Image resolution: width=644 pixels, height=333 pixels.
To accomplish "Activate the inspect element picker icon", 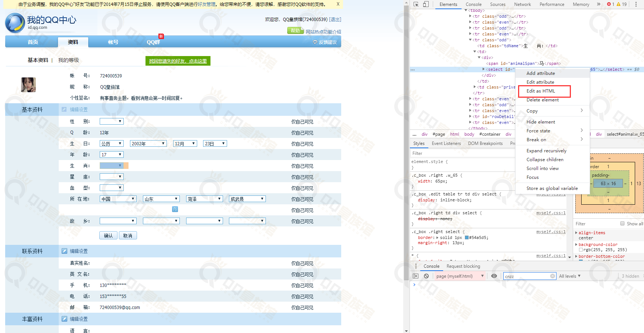I will click(416, 4).
